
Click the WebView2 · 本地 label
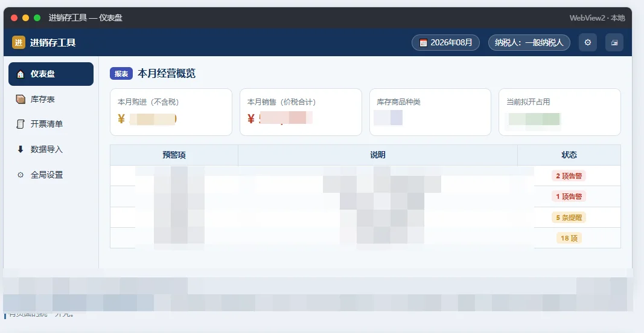pyautogui.click(x=597, y=18)
